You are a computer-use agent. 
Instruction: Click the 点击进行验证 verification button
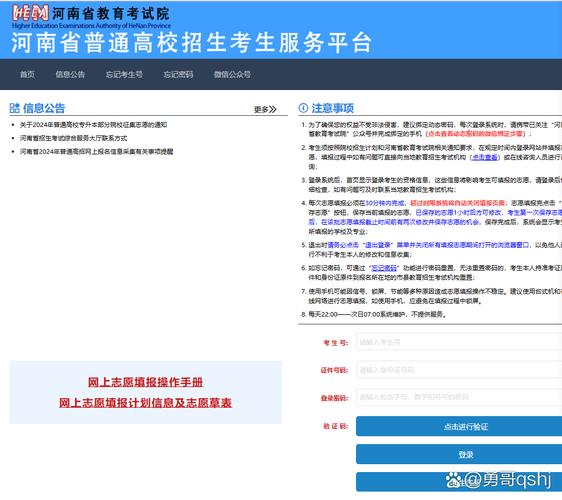click(x=459, y=426)
